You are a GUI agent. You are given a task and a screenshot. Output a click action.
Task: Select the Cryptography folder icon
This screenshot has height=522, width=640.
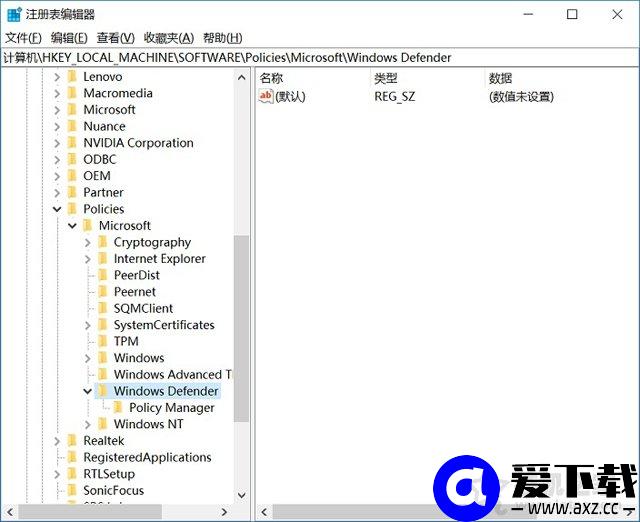click(103, 242)
